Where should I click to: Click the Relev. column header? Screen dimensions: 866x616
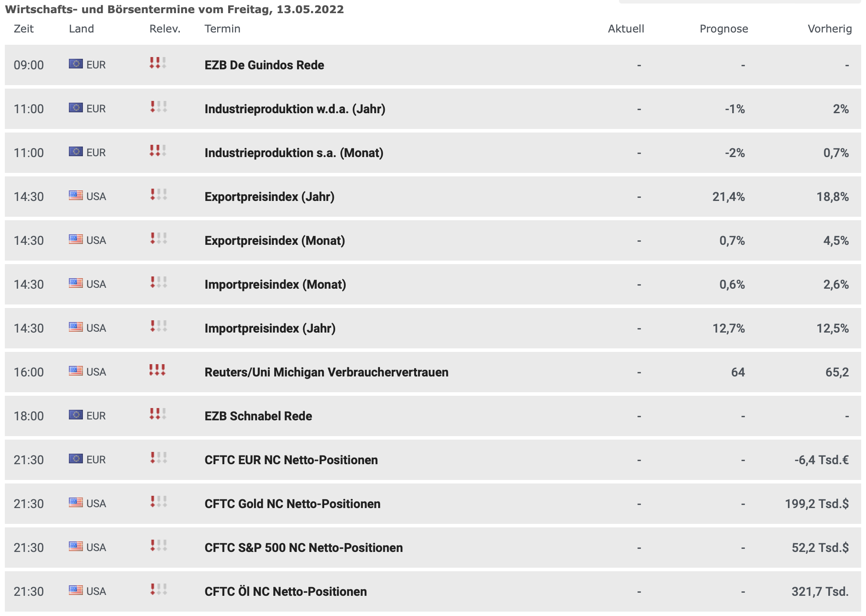pyautogui.click(x=165, y=29)
